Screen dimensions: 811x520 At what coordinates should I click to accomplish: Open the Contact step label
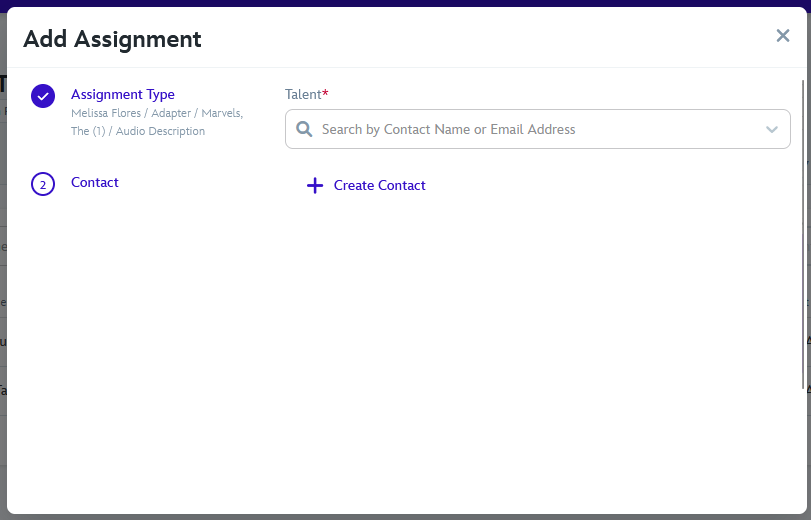pos(95,182)
